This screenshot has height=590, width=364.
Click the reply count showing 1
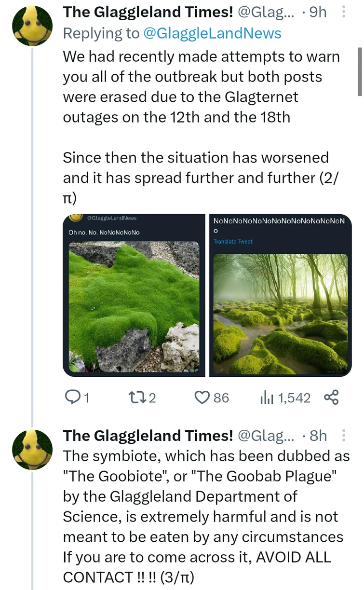click(x=87, y=398)
